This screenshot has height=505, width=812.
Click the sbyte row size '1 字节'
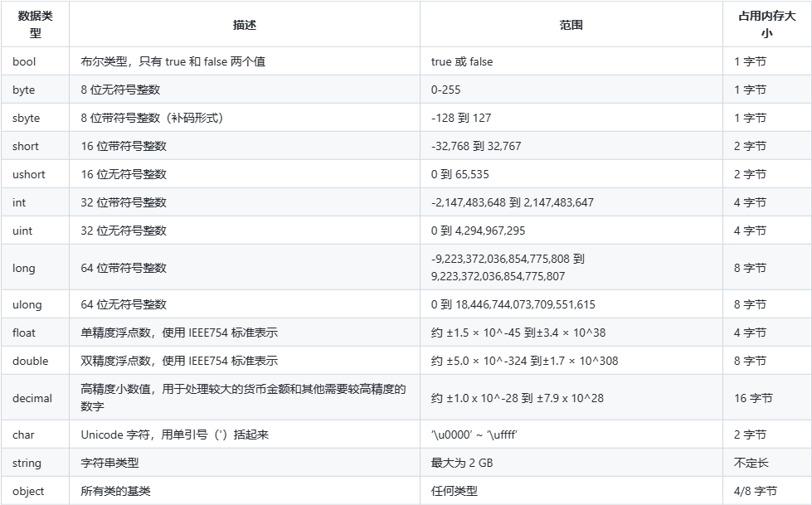[x=750, y=118]
